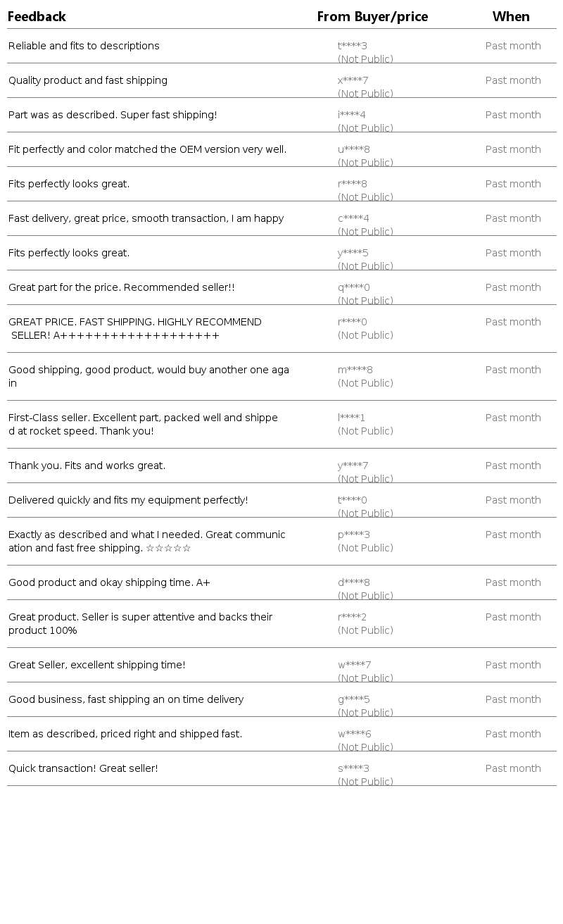This screenshot has width=563, height=924.
Task: Open buyer d****8 username link
Action: (x=353, y=582)
